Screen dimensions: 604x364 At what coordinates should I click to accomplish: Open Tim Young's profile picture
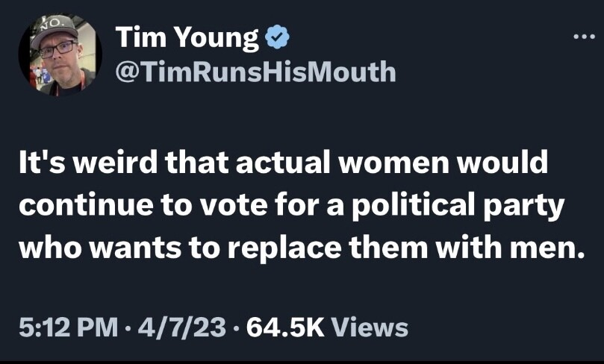point(60,54)
